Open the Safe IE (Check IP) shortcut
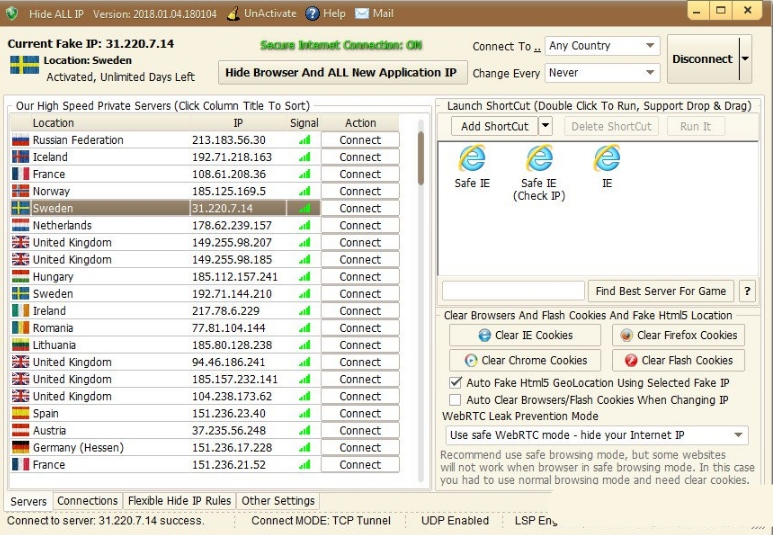 click(539, 159)
